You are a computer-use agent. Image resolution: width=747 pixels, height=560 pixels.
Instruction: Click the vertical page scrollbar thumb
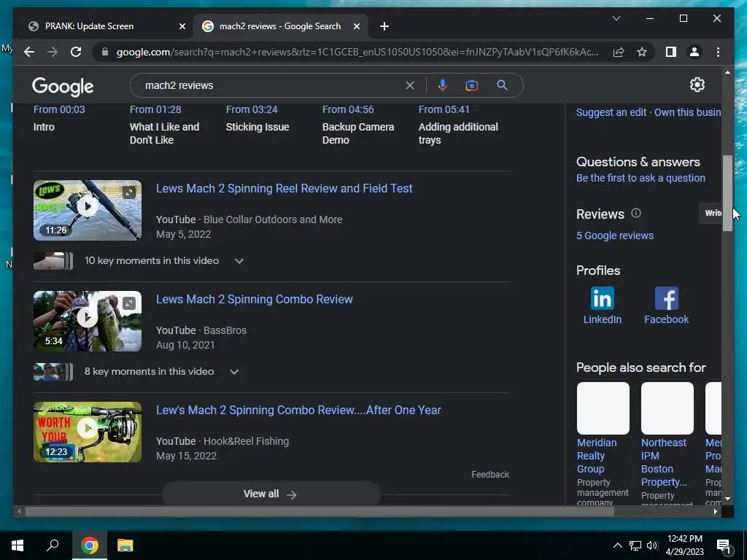[x=727, y=193]
